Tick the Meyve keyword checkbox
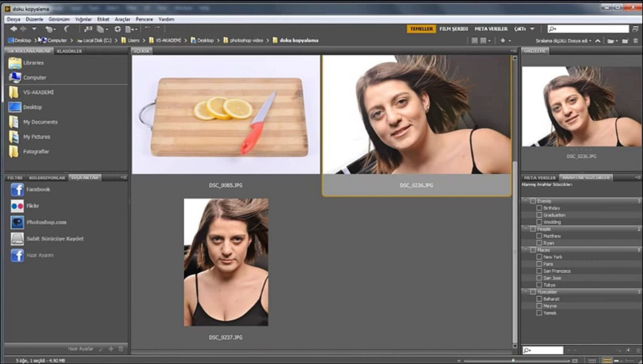The height and width of the screenshot is (364, 643). 539,306
